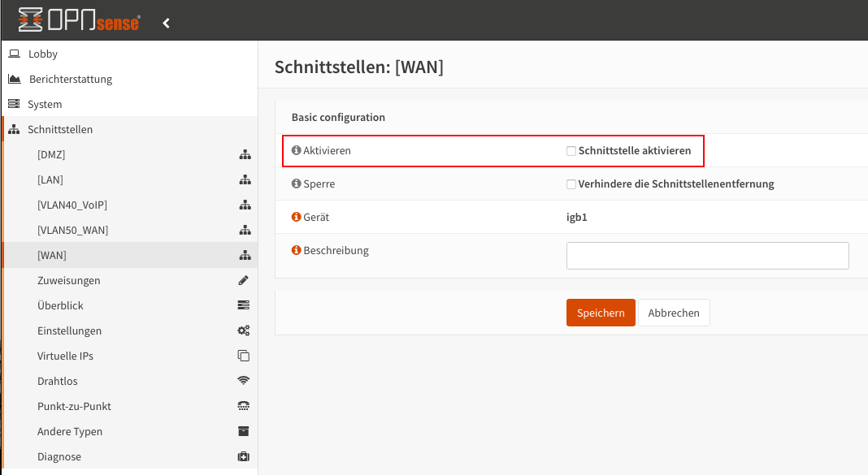Click the medkit icon for Diagnose
868x475 pixels.
pyautogui.click(x=244, y=457)
